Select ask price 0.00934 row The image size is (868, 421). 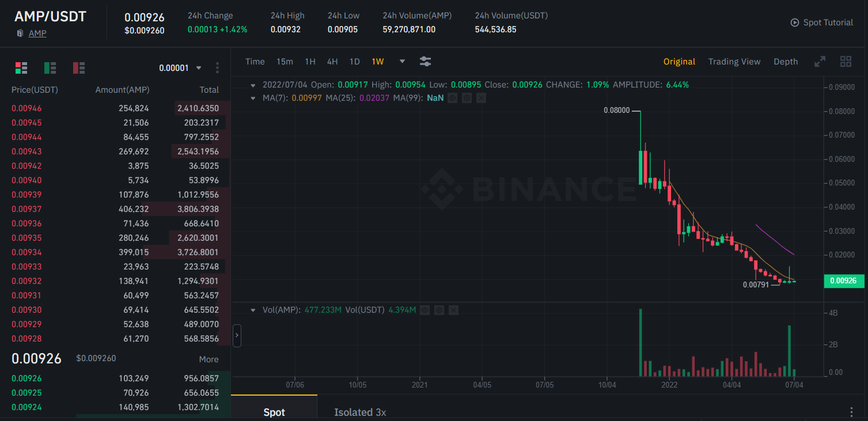tap(115, 252)
